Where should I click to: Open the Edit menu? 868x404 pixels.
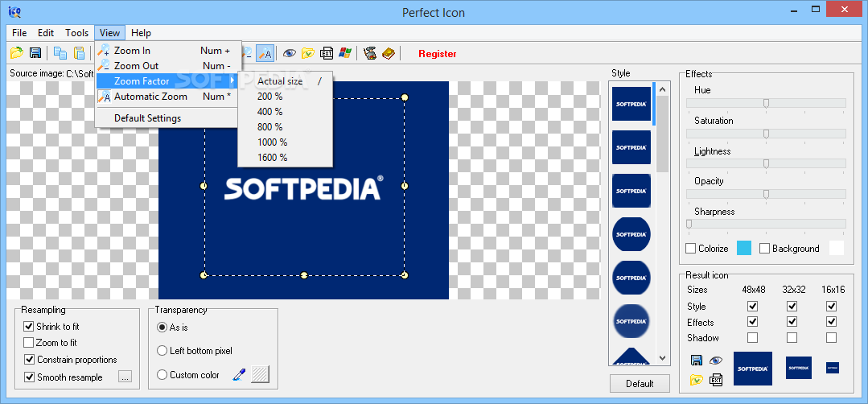[46, 33]
